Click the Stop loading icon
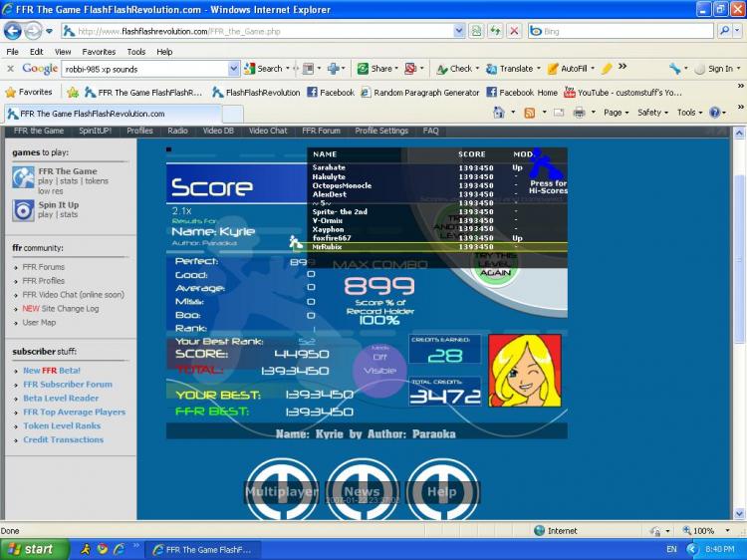Image resolution: width=747 pixels, height=560 pixels. tap(514, 31)
